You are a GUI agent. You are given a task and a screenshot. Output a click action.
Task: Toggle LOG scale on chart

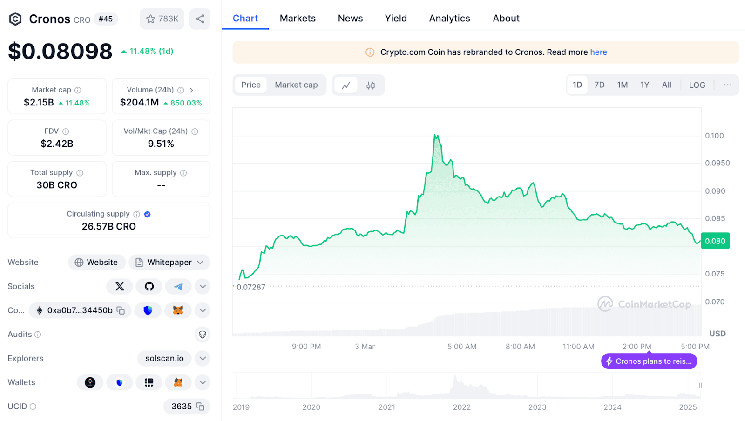697,85
